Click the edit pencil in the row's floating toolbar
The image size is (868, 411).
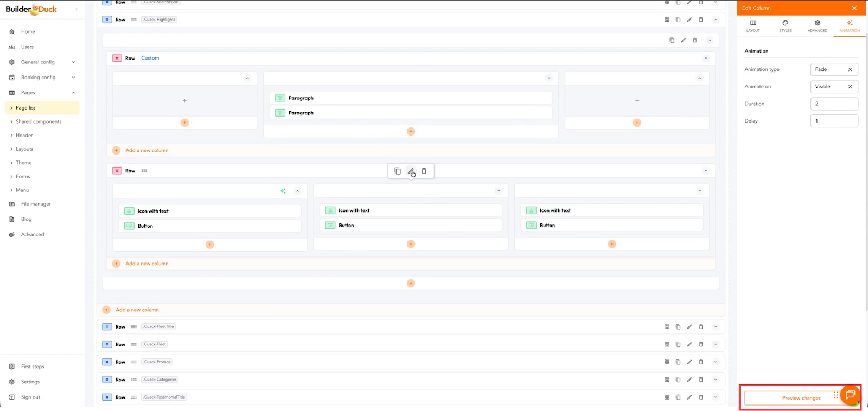[x=411, y=171]
